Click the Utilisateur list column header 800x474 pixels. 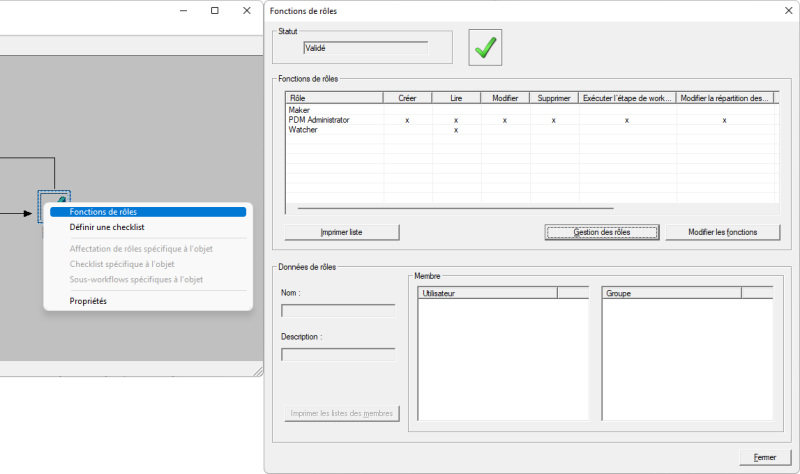(x=488, y=293)
